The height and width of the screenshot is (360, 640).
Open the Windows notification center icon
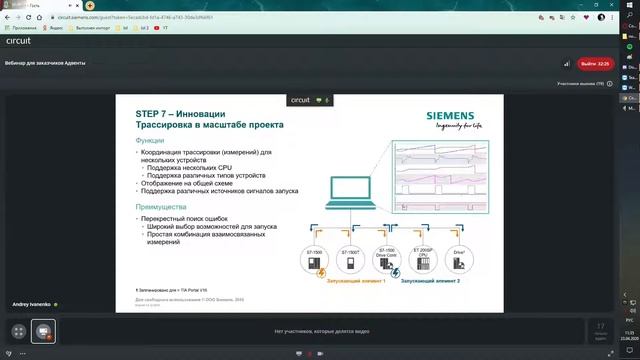click(x=630, y=350)
